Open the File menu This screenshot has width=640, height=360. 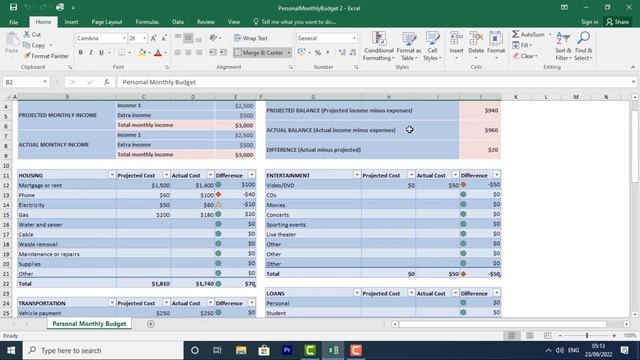pyautogui.click(x=13, y=22)
